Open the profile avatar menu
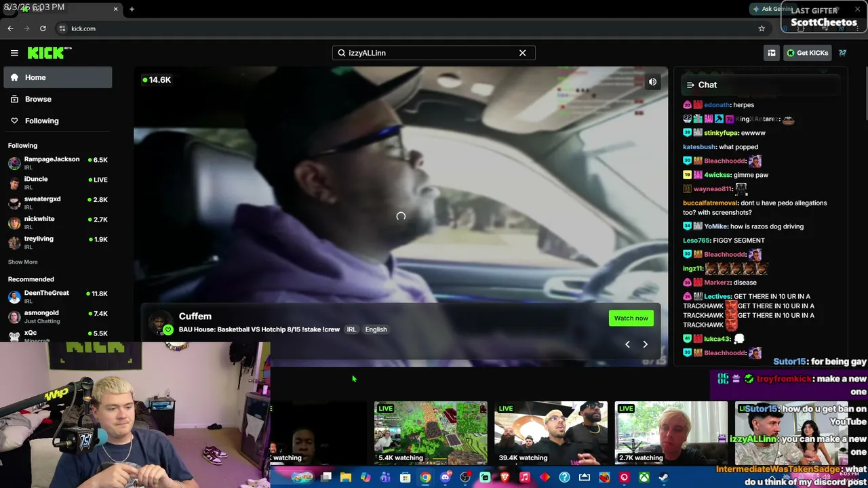The image size is (868, 488). pyautogui.click(x=842, y=53)
